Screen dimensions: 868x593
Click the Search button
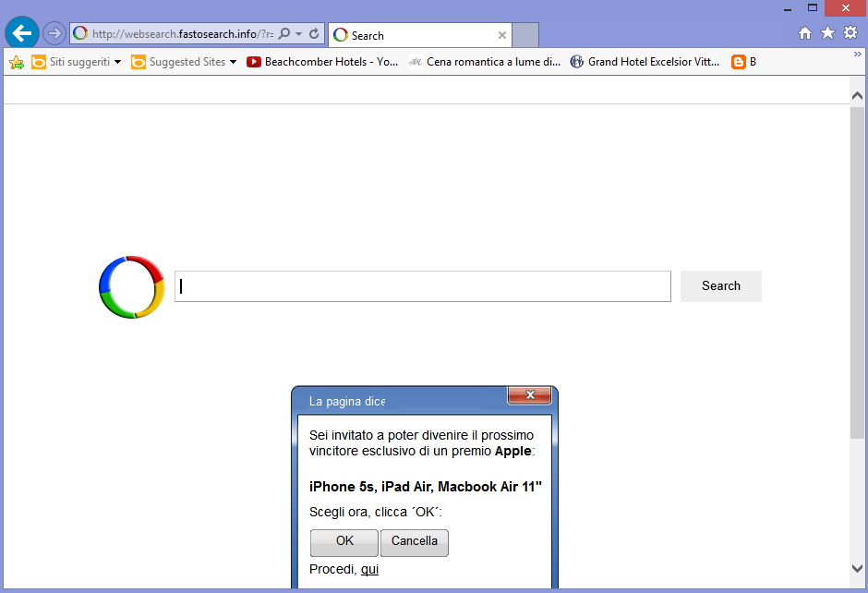click(721, 286)
